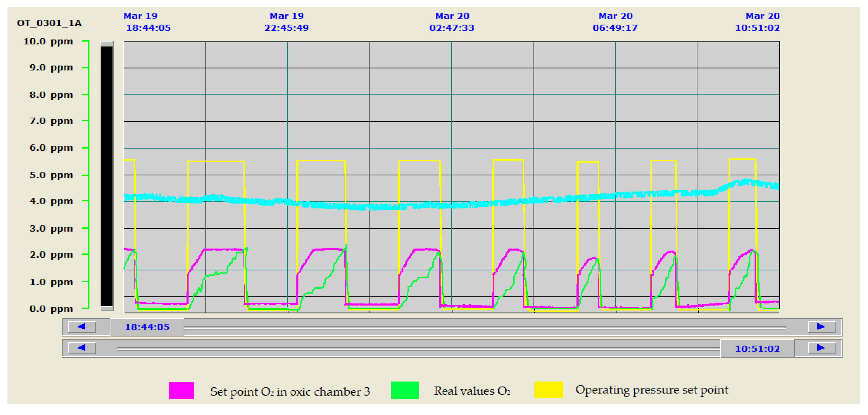Click left arrow on end-time scrollbar
868x415 pixels.
click(81, 348)
